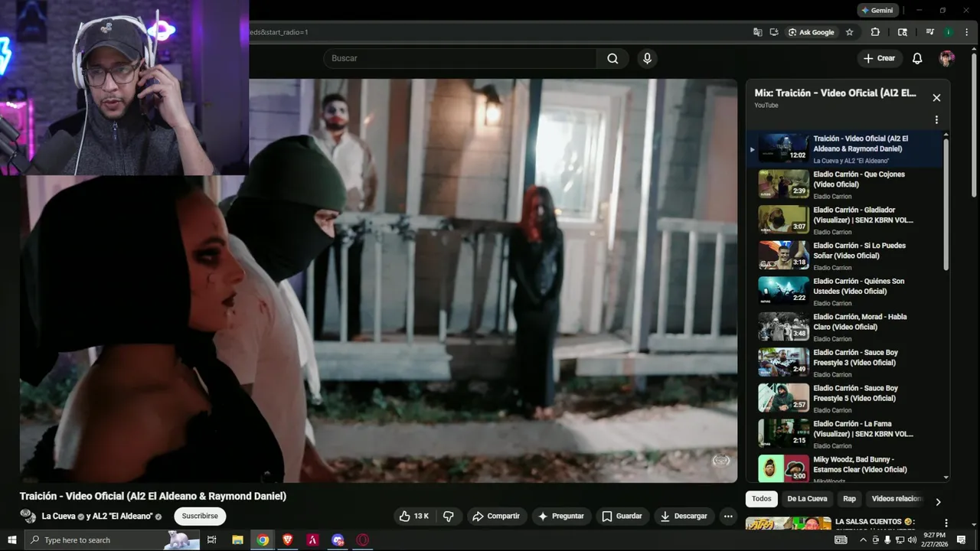Open media controls icon in Chrome toolbar
The width and height of the screenshot is (980, 551).
[x=930, y=32]
